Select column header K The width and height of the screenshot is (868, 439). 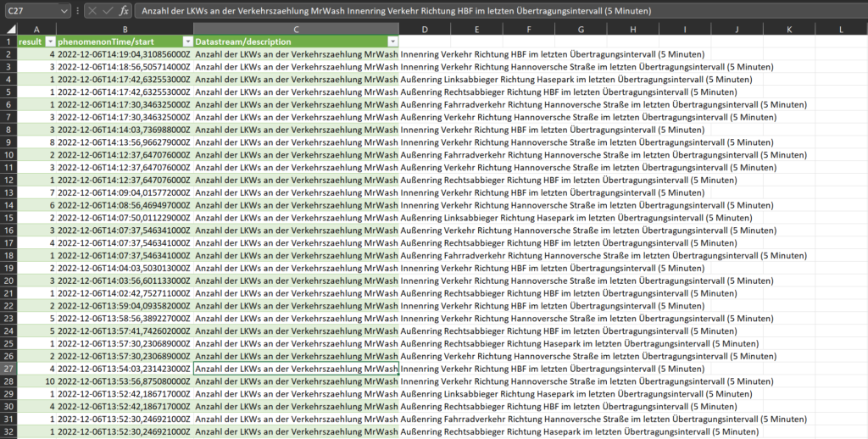pyautogui.click(x=789, y=30)
